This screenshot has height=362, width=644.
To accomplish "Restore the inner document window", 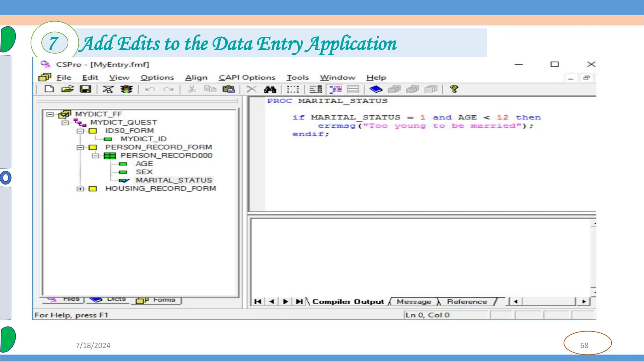I will pyautogui.click(x=587, y=78).
